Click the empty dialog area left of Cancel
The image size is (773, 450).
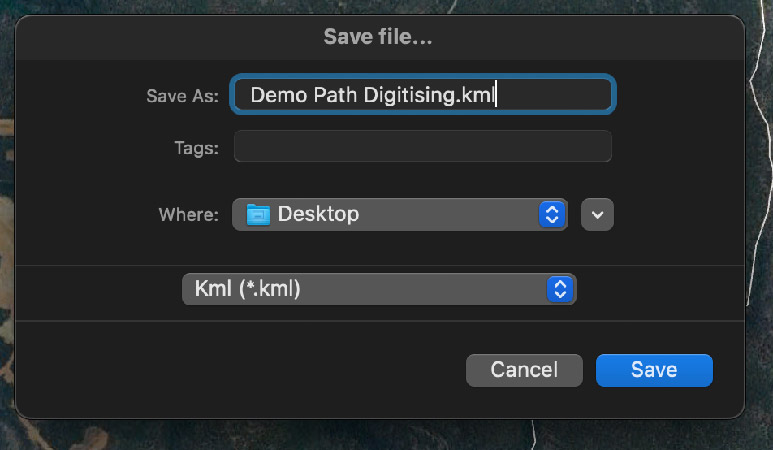click(x=237, y=370)
